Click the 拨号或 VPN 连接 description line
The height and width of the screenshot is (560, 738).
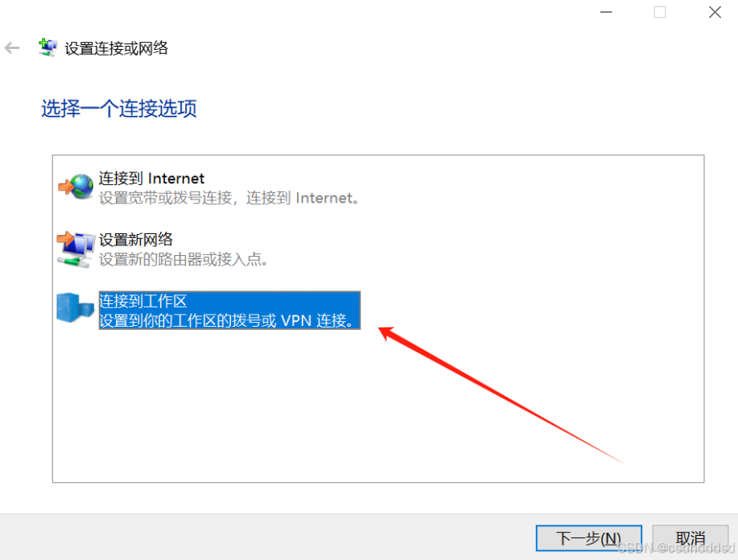pyautogui.click(x=227, y=320)
